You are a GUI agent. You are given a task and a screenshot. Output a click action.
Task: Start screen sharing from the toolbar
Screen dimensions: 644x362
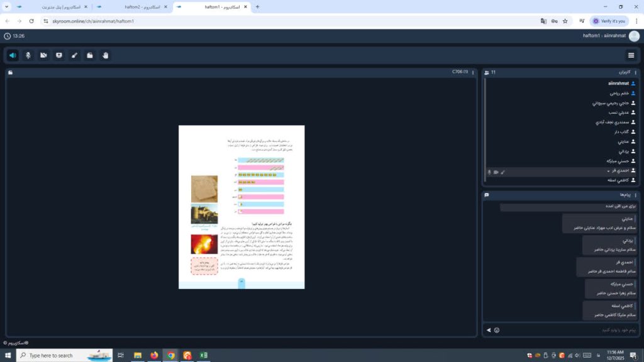[59, 55]
